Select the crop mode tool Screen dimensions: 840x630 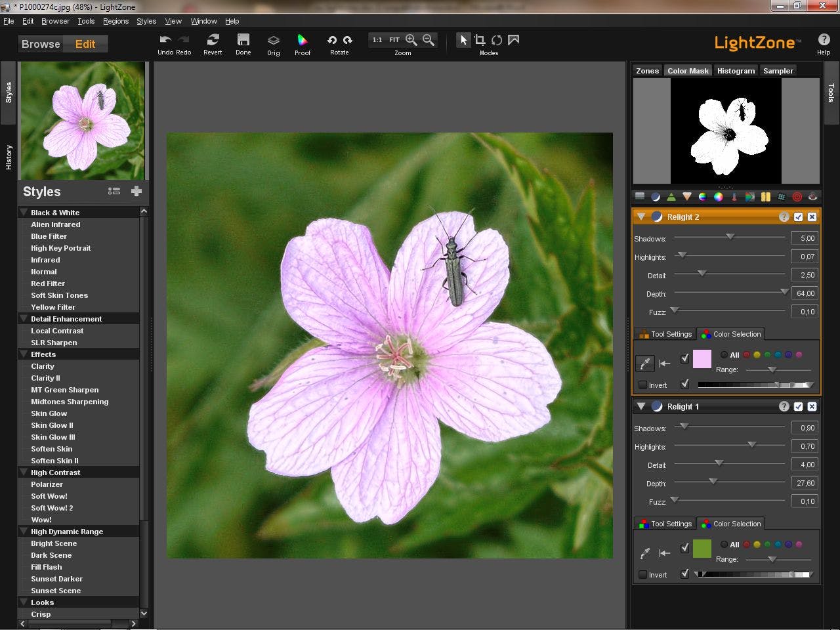[x=480, y=40]
